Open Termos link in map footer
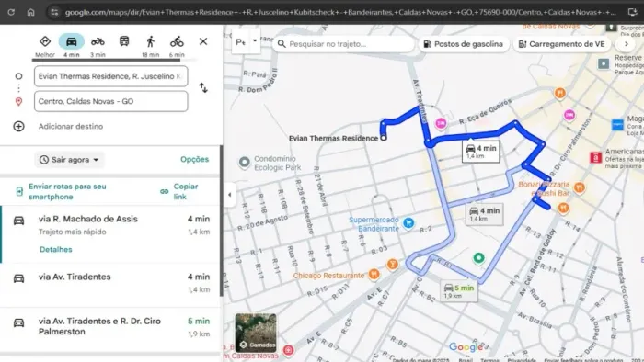Screen dimensions: 644x362 click(x=489, y=359)
